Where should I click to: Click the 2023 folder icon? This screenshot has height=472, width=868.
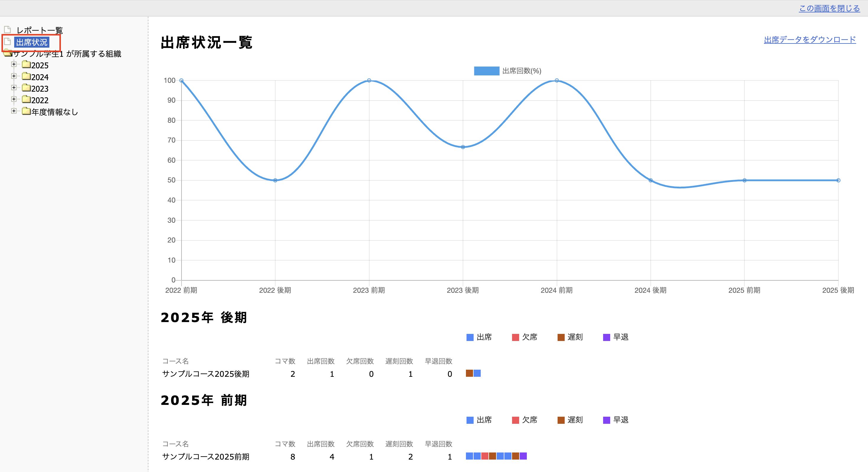[26, 88]
